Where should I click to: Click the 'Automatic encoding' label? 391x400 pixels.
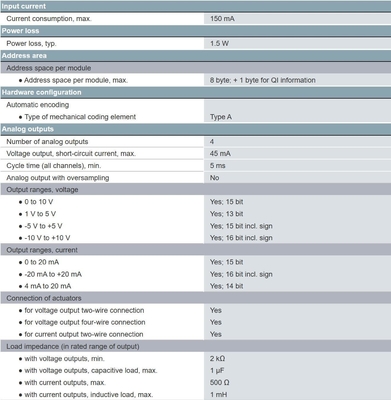click(38, 105)
